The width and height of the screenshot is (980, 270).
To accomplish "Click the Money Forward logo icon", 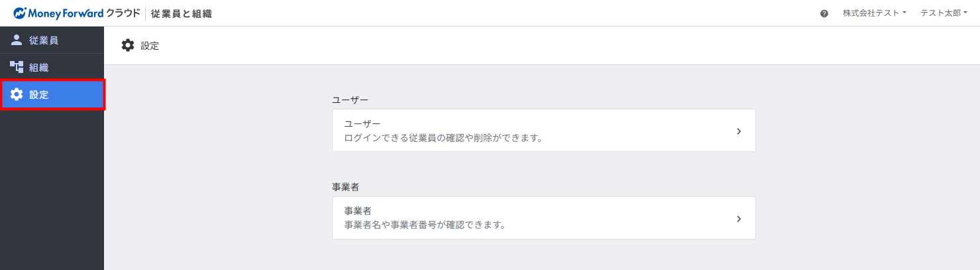I will 19,13.
